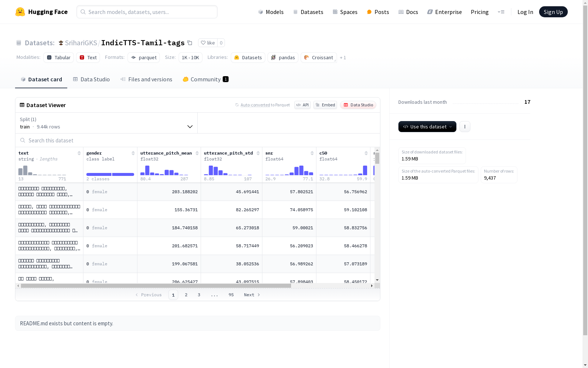This screenshot has height=368, width=588.
Task: Go to page 2 of the dataset
Action: pos(186,295)
